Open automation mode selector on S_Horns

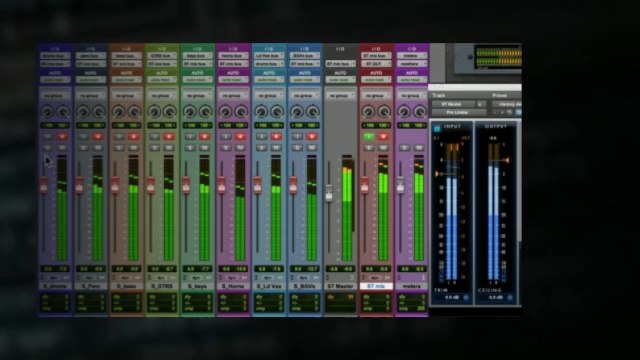(233, 80)
